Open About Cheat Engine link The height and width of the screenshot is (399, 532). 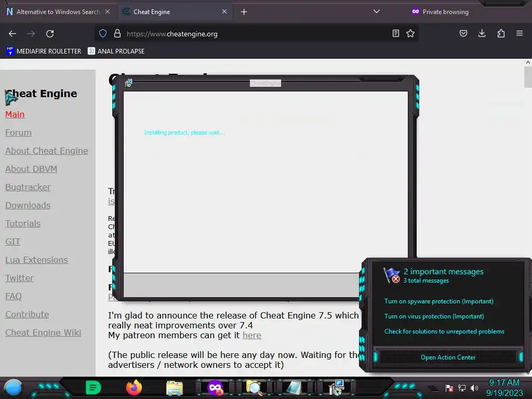click(x=46, y=151)
